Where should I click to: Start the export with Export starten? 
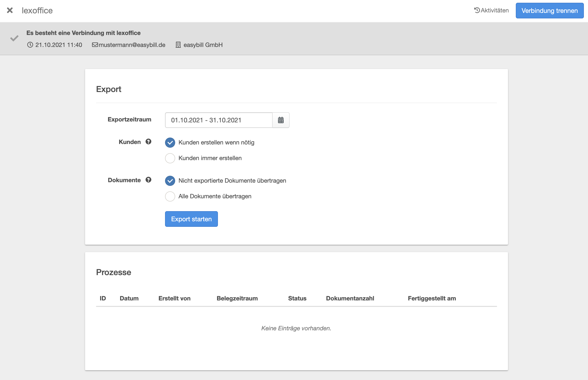191,219
